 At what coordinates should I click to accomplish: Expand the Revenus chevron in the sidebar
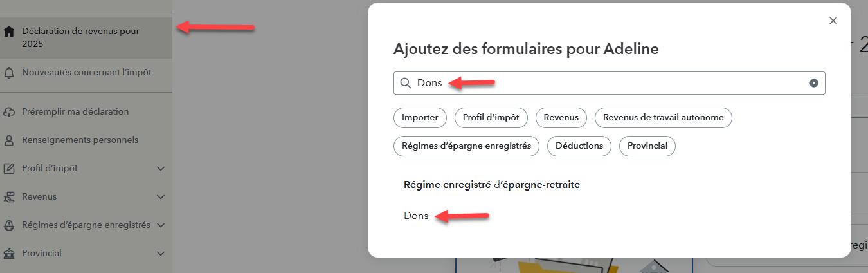pyautogui.click(x=161, y=197)
